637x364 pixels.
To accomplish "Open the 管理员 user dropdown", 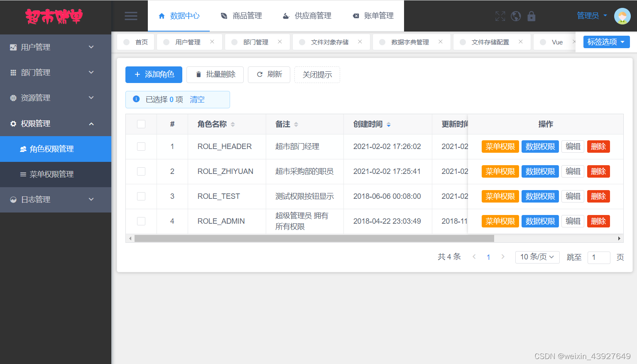I will (592, 16).
